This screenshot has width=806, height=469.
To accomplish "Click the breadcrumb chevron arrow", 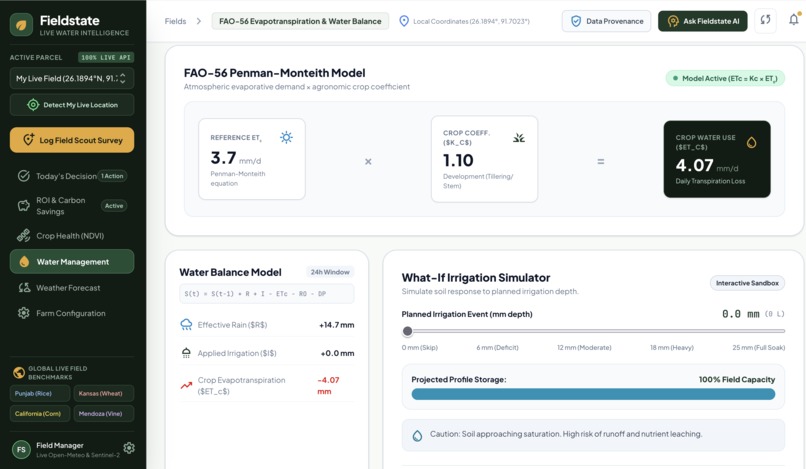I will click(199, 21).
